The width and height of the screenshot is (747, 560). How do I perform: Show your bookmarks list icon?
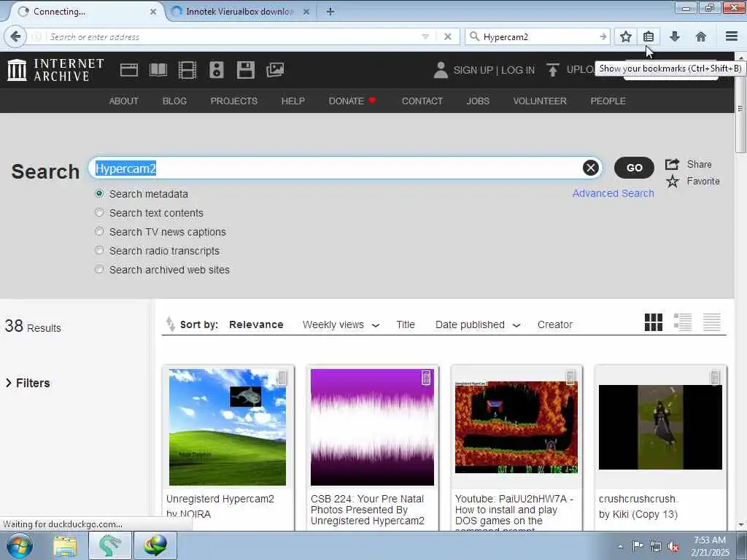coord(649,36)
